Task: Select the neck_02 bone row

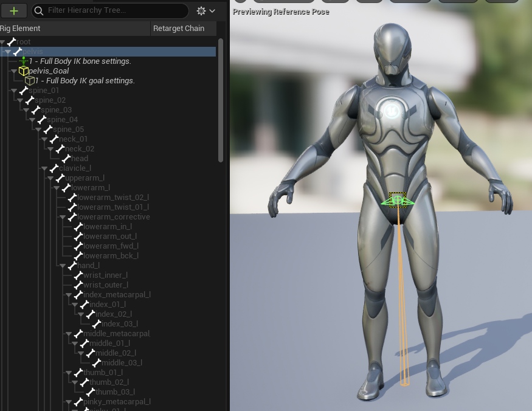Action: (108, 149)
